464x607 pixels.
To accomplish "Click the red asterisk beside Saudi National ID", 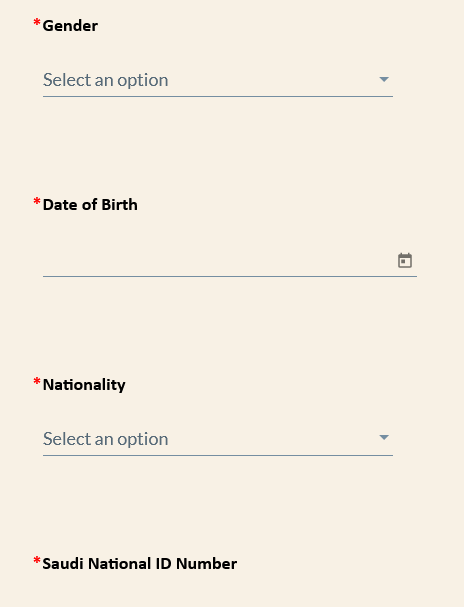I will coord(37,561).
